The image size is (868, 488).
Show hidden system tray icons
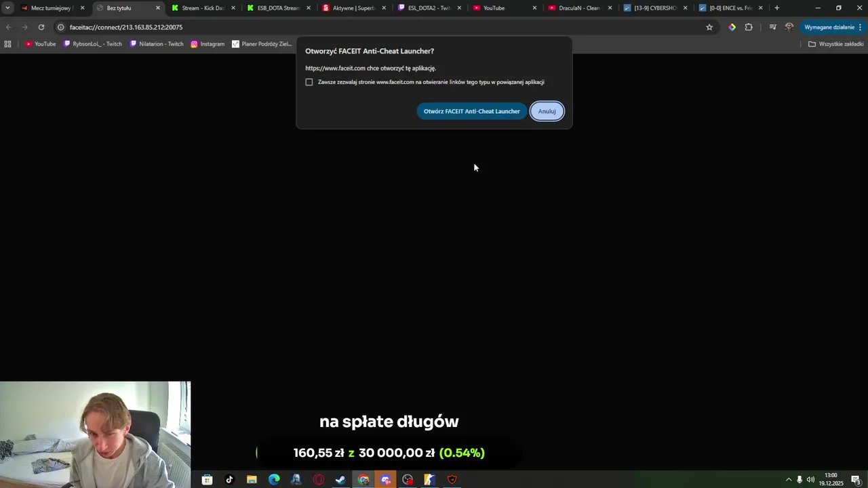coord(789,480)
